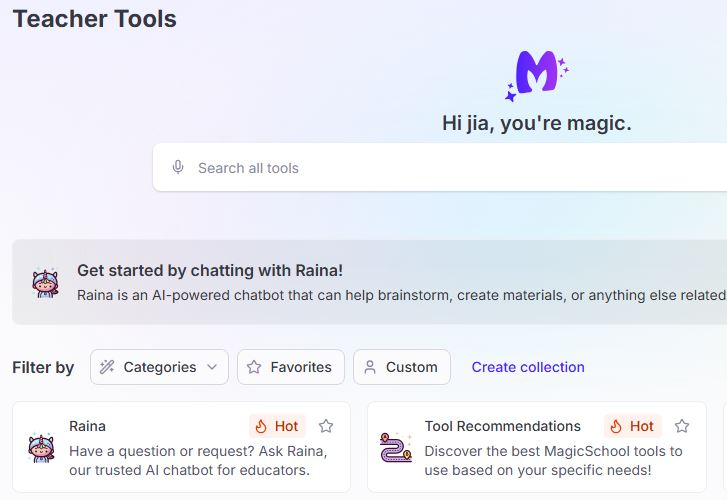727x500 pixels.
Task: Star the Tool Recommendations tool as a favorite
Action: [x=682, y=426]
